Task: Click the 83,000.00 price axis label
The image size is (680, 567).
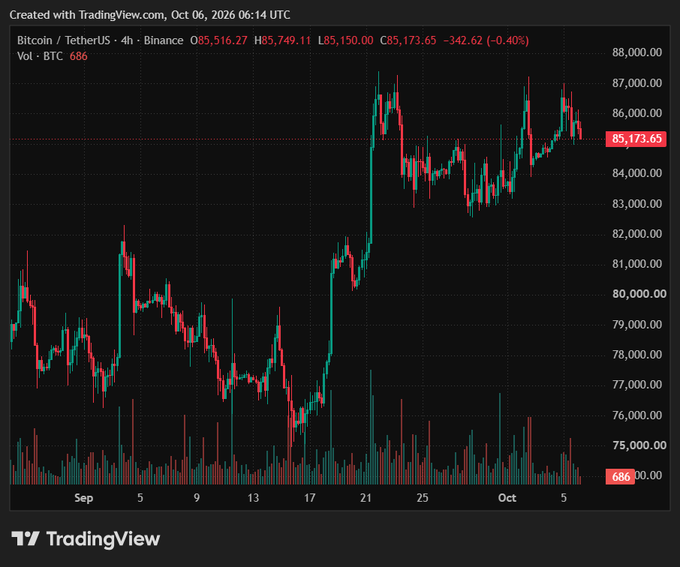Action: [x=637, y=203]
